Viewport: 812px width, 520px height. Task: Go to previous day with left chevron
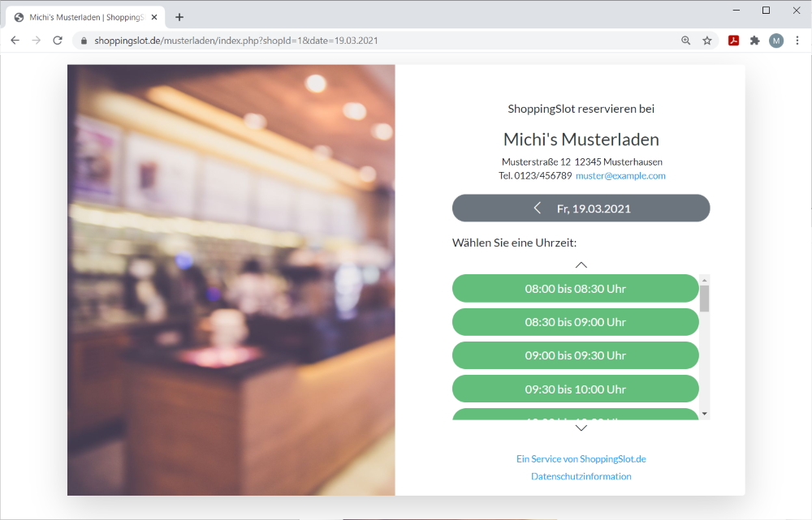coord(538,208)
